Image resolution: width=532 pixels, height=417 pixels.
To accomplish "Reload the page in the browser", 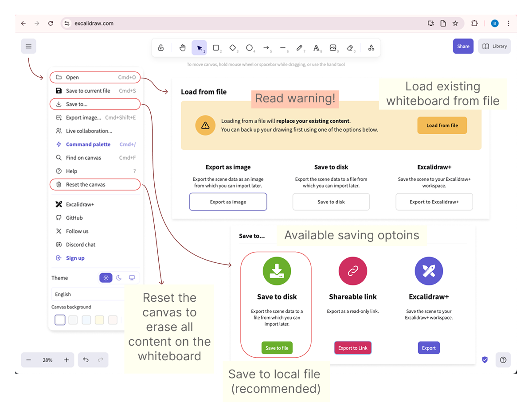I will click(x=51, y=23).
